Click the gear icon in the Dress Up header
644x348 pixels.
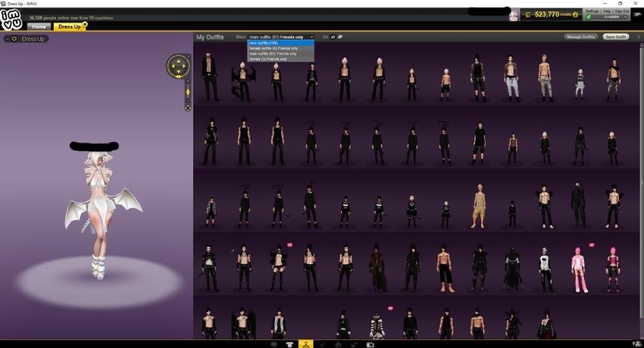(14, 39)
